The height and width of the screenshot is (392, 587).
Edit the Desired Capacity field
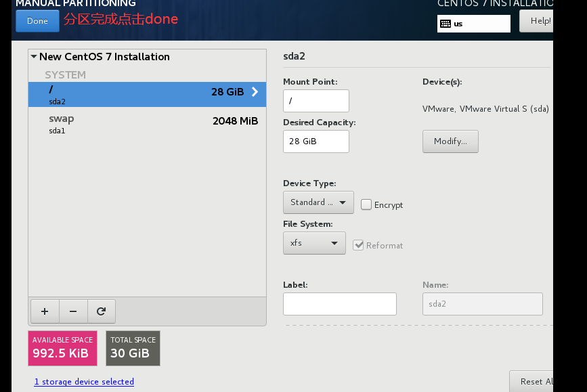[316, 141]
